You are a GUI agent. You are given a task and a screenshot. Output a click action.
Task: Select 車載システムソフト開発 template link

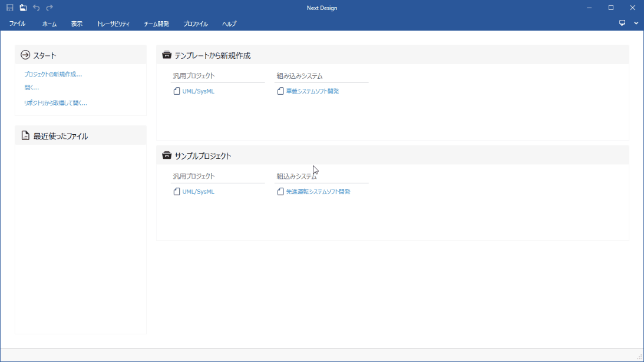point(312,91)
